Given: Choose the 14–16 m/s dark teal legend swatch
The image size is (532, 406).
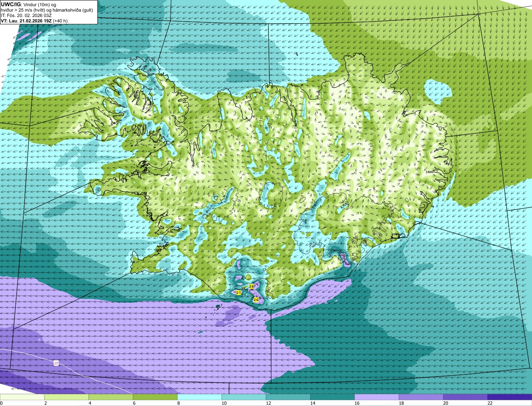Looking at the screenshot, I should click(332, 397).
